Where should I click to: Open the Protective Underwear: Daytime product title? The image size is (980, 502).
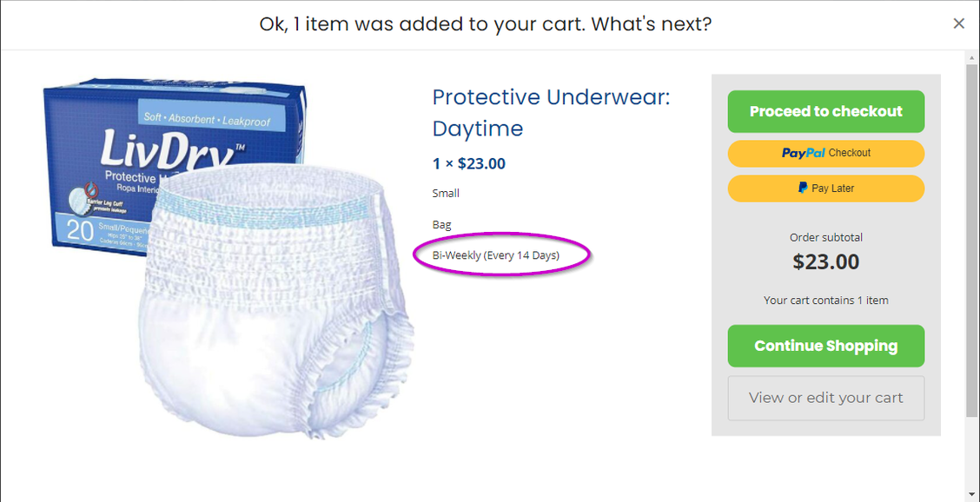(x=551, y=113)
